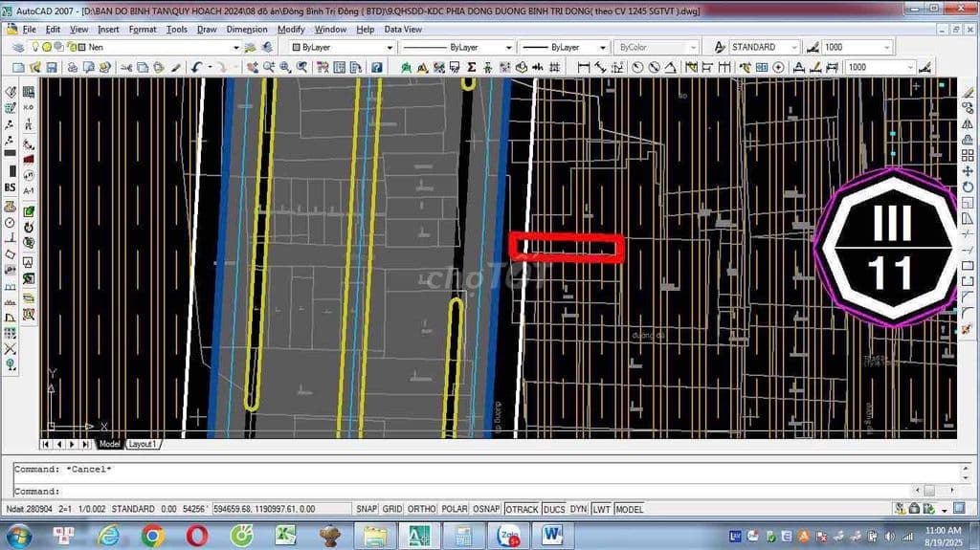Enable GRID display in status bar

(392, 510)
